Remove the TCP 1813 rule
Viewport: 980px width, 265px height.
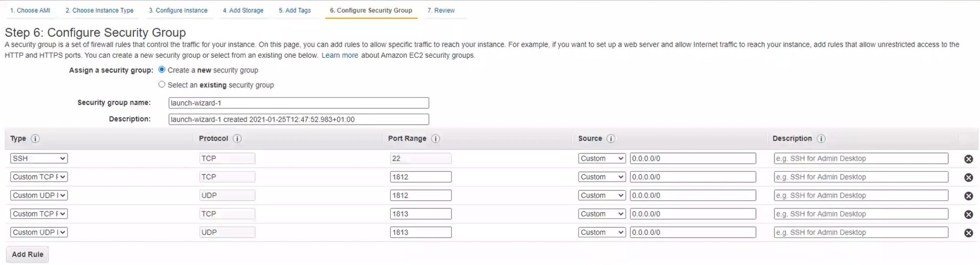pos(968,214)
